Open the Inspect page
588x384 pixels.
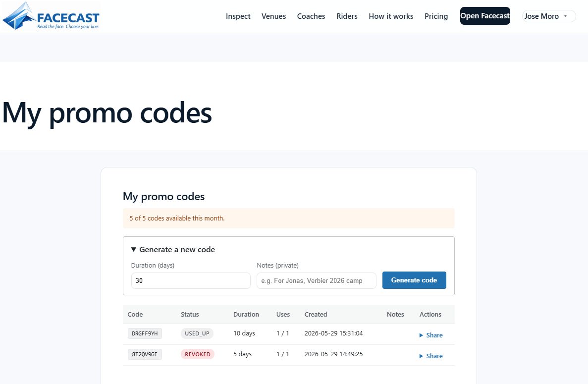[x=238, y=16]
